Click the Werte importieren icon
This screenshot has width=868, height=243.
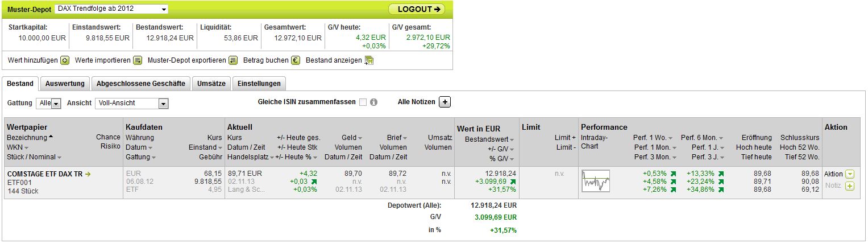click(x=138, y=60)
